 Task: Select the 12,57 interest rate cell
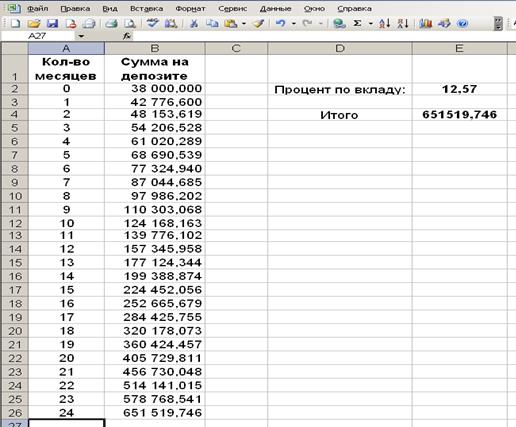tap(459, 89)
